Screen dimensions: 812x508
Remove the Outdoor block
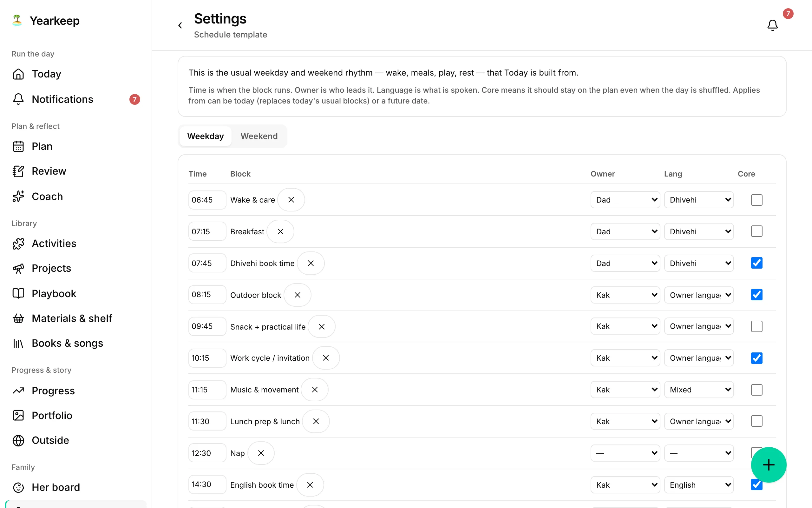click(x=297, y=295)
